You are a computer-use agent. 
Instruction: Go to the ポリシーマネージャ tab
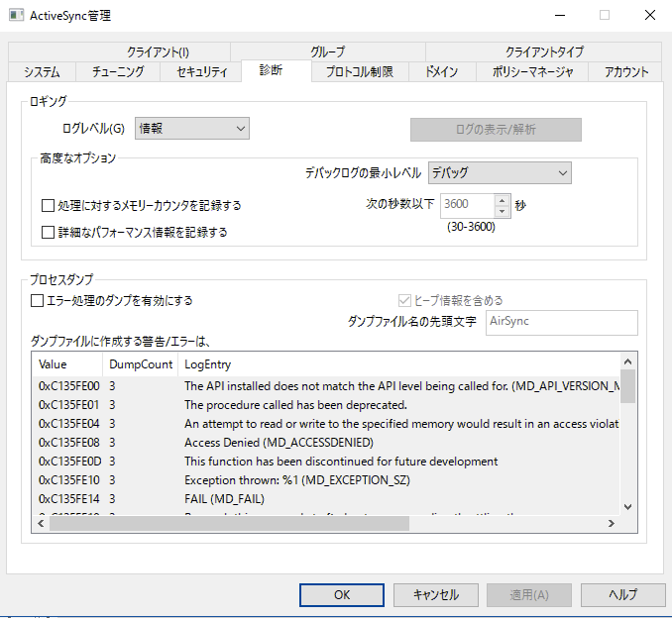coord(532,71)
